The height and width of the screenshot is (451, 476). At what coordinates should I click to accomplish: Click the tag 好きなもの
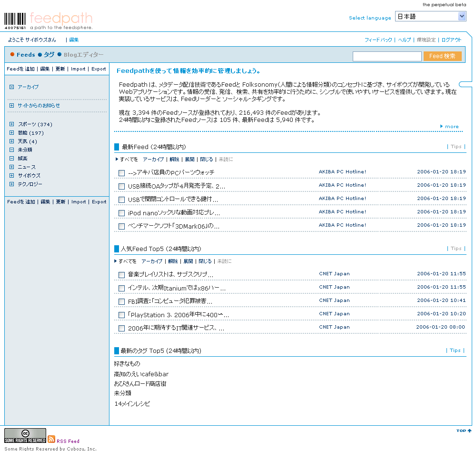(127, 363)
